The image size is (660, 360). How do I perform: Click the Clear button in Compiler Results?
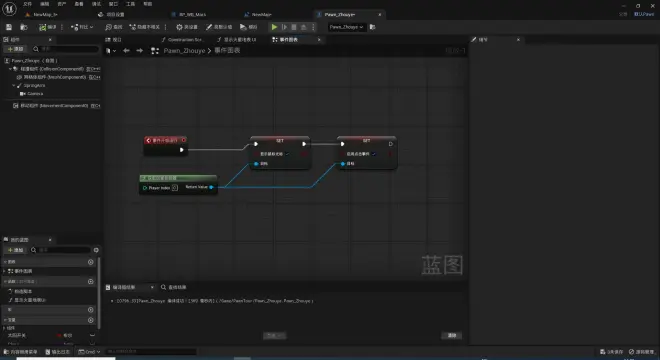pyautogui.click(x=452, y=336)
